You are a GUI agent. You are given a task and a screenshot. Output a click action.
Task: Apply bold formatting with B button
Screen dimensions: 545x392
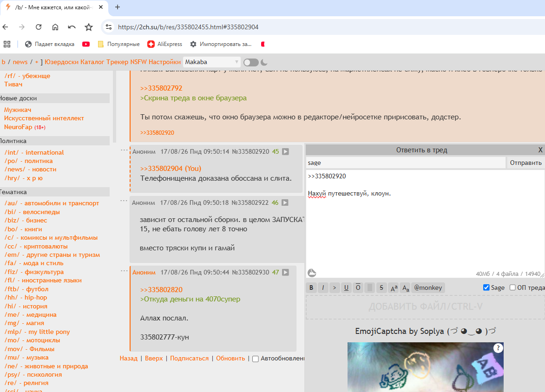tap(311, 288)
